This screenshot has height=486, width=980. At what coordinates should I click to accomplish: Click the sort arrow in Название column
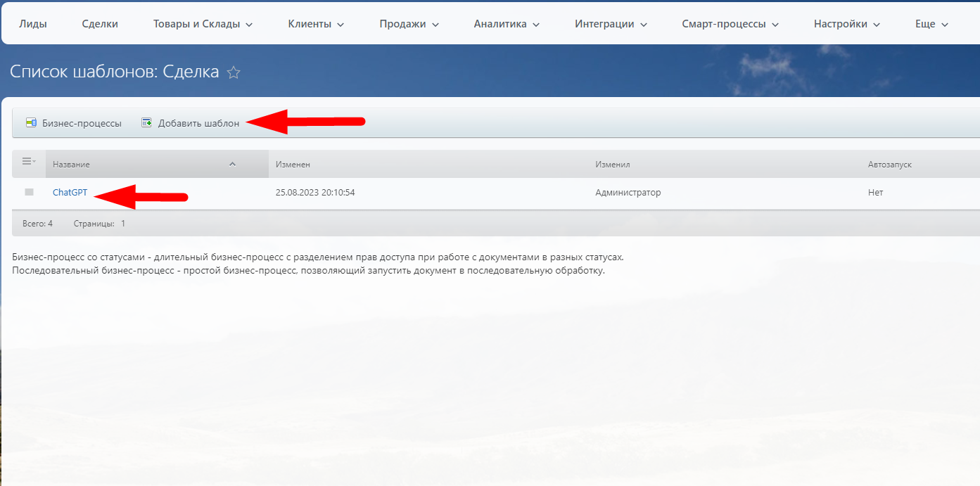point(232,164)
